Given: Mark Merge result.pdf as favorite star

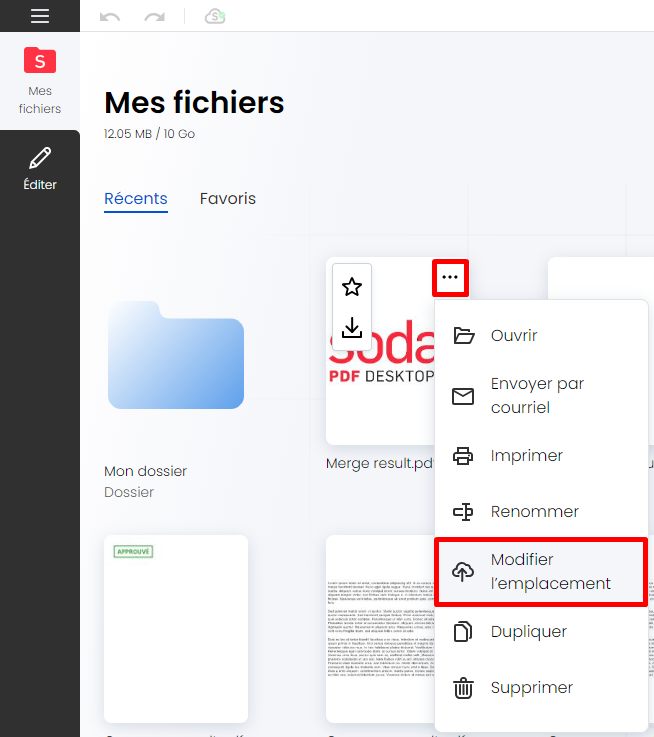Looking at the screenshot, I should click(352, 287).
